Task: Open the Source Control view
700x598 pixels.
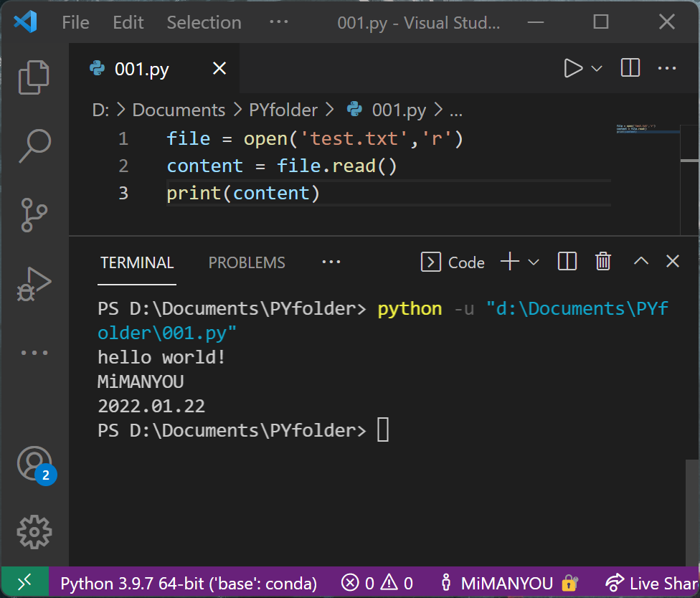Action: coord(34,215)
